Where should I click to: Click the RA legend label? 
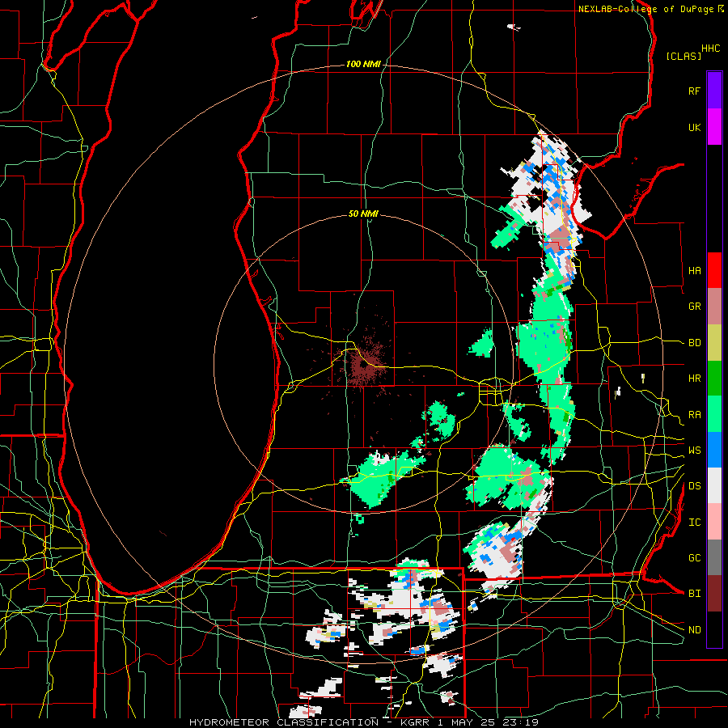pyautogui.click(x=694, y=415)
